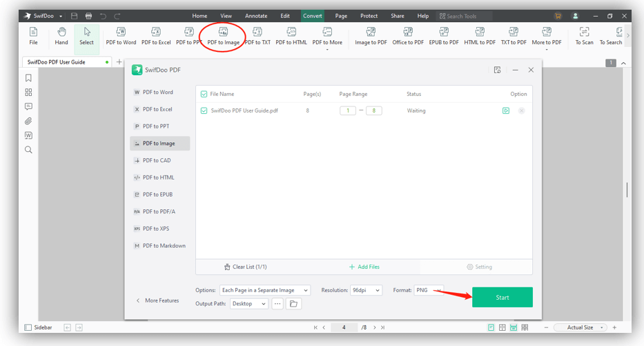
Task: Toggle the Sidebar button in the status bar
Action: (38, 327)
